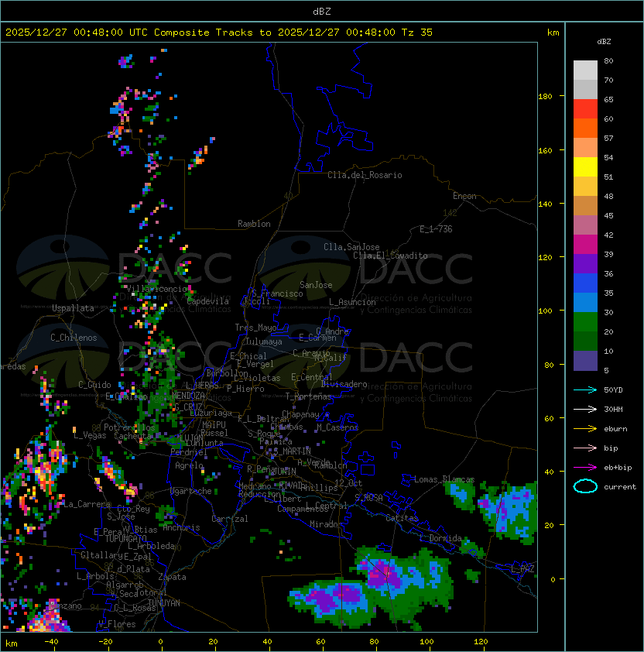Click the 'Encon' map label
Screen dimensions: 644x652
pyautogui.click(x=464, y=196)
